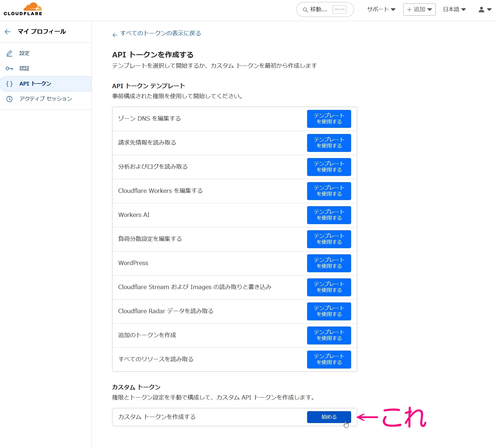Click the key icon for 認証
This screenshot has height=448, width=496.
click(x=9, y=68)
